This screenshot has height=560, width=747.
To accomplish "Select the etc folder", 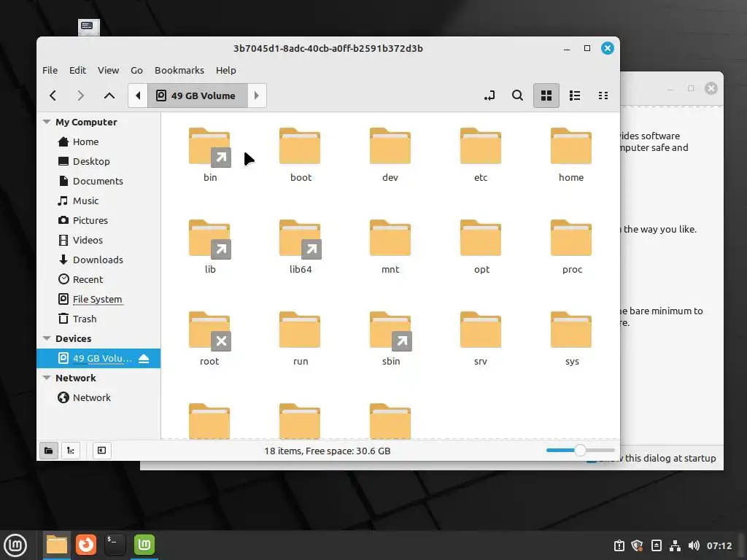I will coord(481,155).
